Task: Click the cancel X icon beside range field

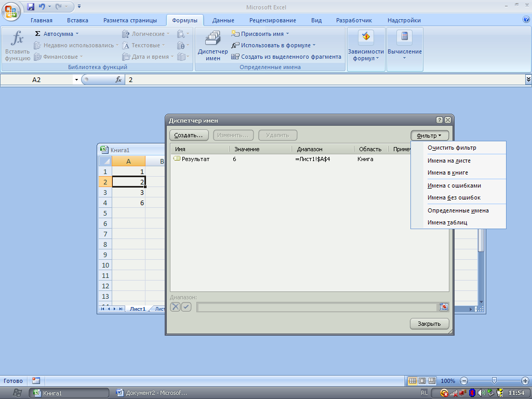Action: point(175,307)
